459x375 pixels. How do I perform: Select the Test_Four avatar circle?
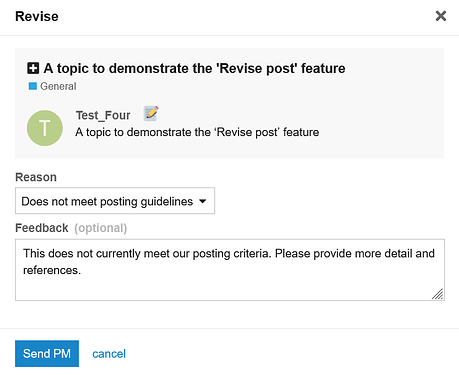coord(45,128)
